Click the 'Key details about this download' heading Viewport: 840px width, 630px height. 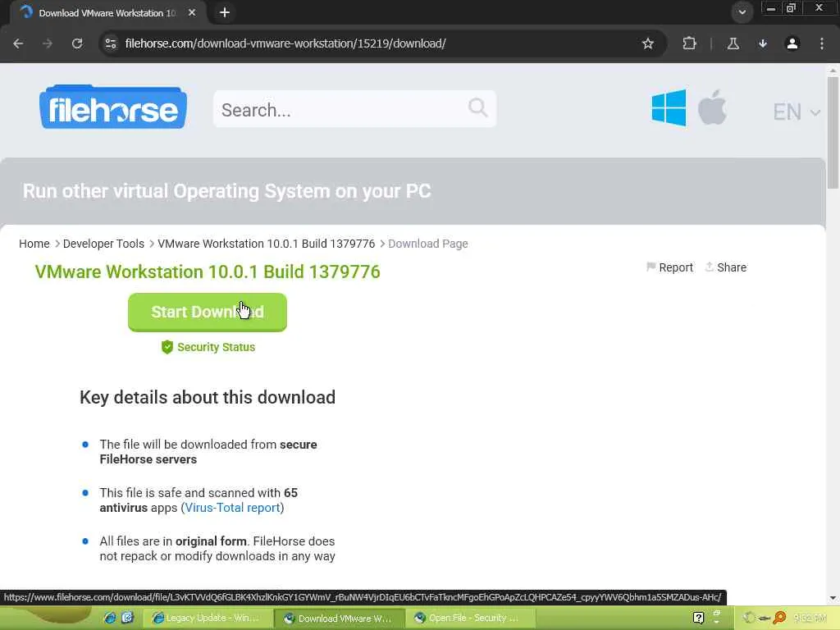pyautogui.click(x=208, y=398)
